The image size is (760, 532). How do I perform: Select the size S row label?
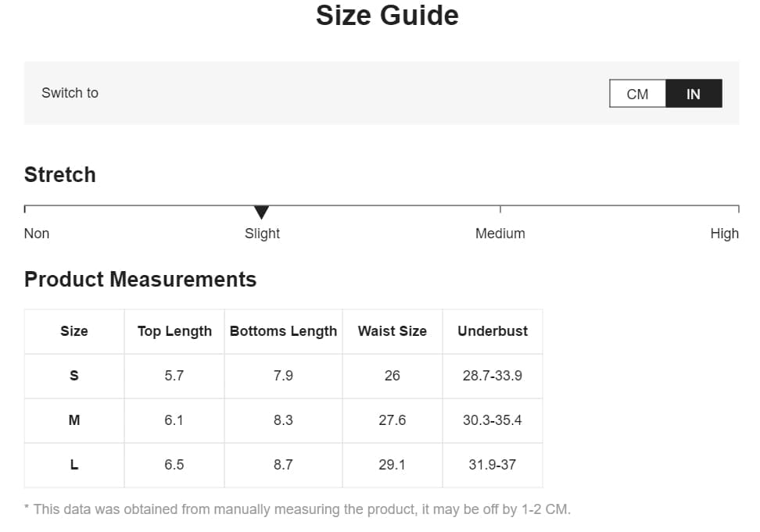click(x=74, y=376)
